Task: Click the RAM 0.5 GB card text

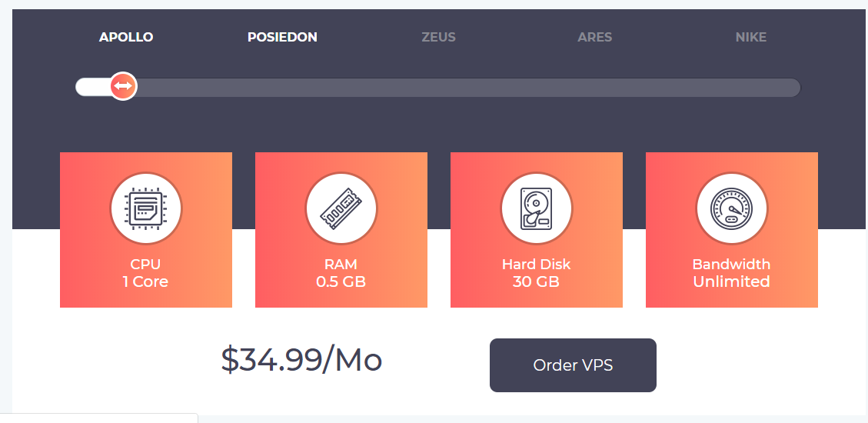Action: [341, 273]
